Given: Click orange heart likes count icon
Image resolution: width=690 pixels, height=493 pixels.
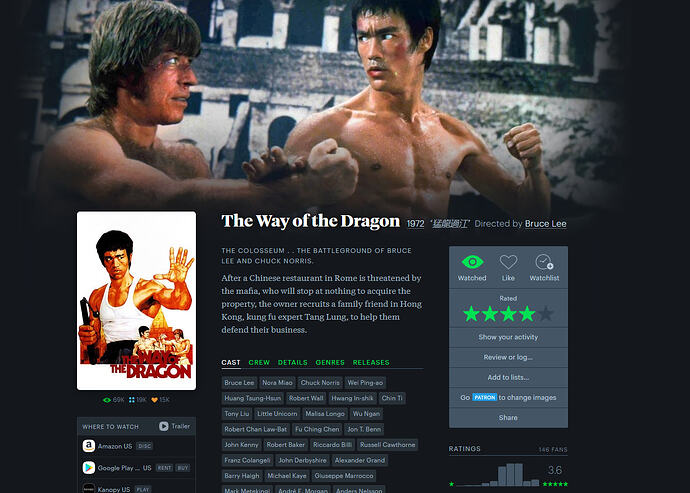Looking at the screenshot, I should point(154,400).
